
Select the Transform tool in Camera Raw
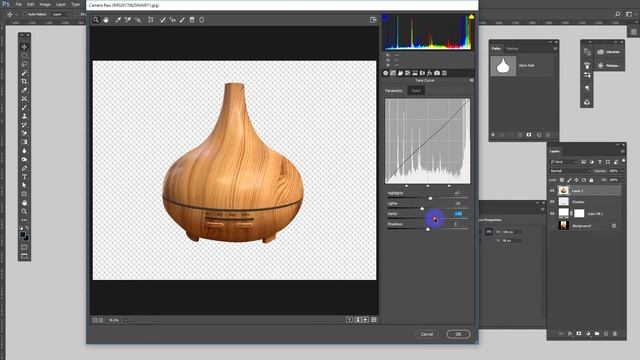click(151, 20)
